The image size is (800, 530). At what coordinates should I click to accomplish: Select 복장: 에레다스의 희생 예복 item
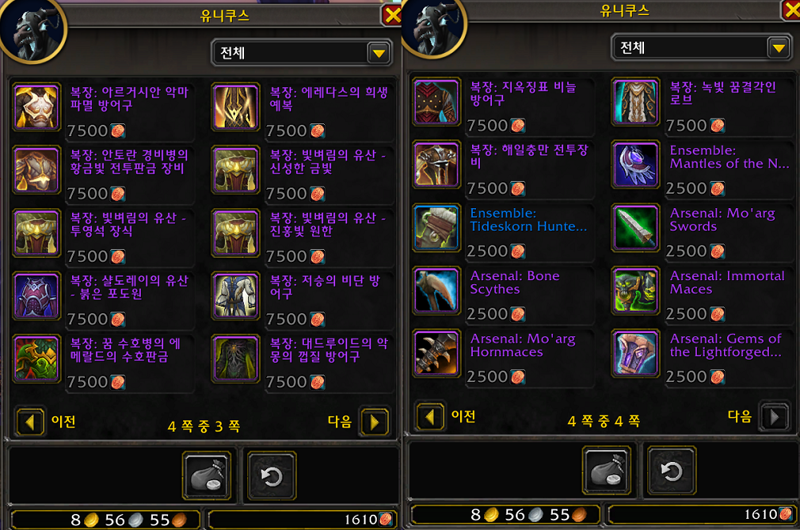coord(303,111)
